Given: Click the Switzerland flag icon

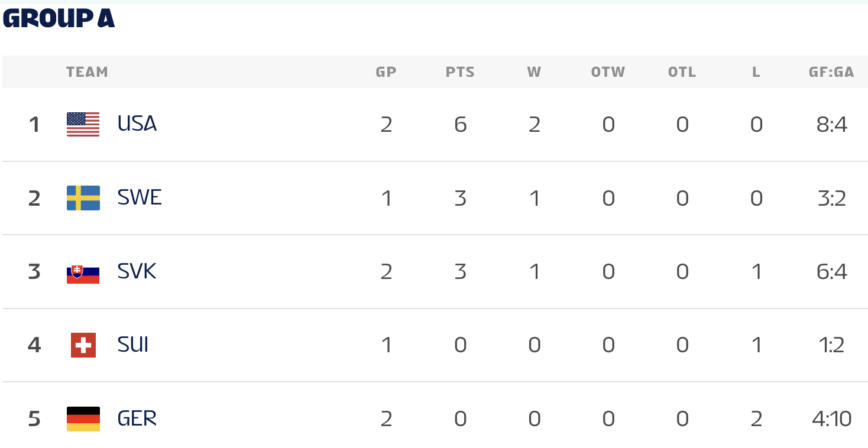Looking at the screenshot, I should pyautogui.click(x=83, y=345).
